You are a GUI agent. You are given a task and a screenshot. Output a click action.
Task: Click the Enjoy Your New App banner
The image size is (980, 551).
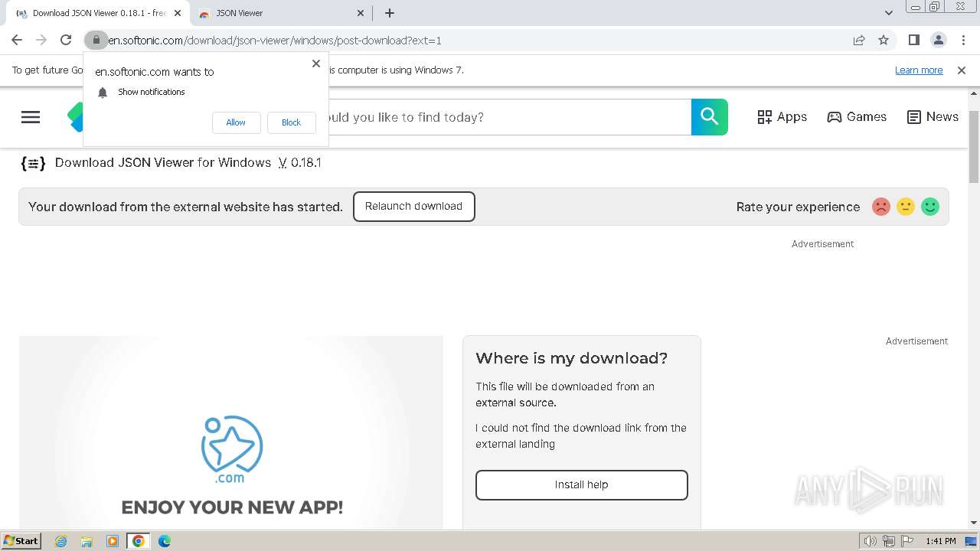pyautogui.click(x=231, y=432)
